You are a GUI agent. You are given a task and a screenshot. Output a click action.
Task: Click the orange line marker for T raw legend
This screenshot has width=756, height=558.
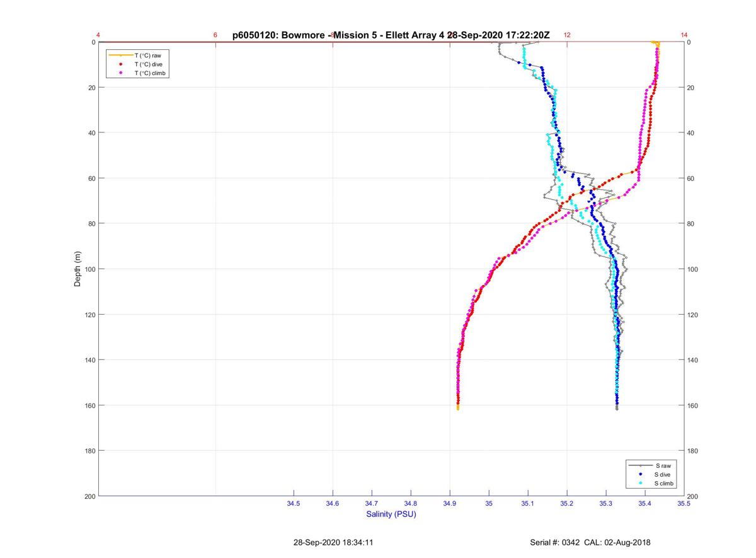(120, 55)
